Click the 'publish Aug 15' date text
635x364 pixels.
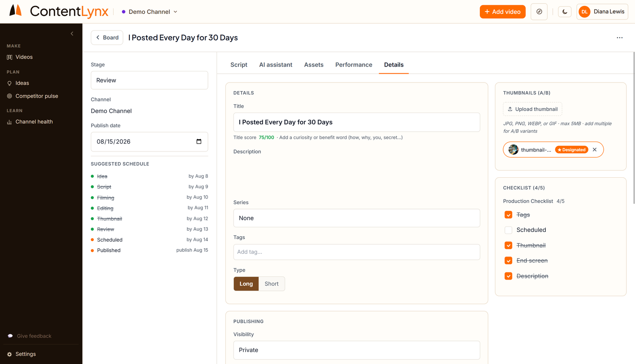pyautogui.click(x=192, y=250)
